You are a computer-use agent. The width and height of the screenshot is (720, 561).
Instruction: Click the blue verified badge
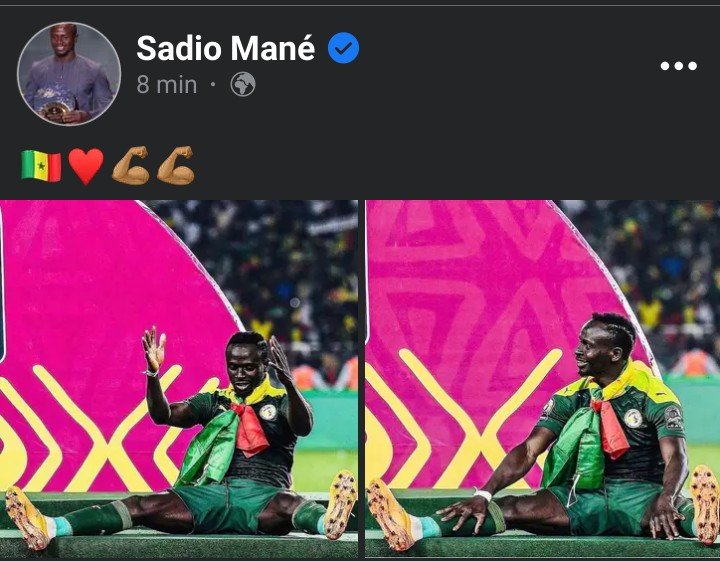pyautogui.click(x=343, y=48)
